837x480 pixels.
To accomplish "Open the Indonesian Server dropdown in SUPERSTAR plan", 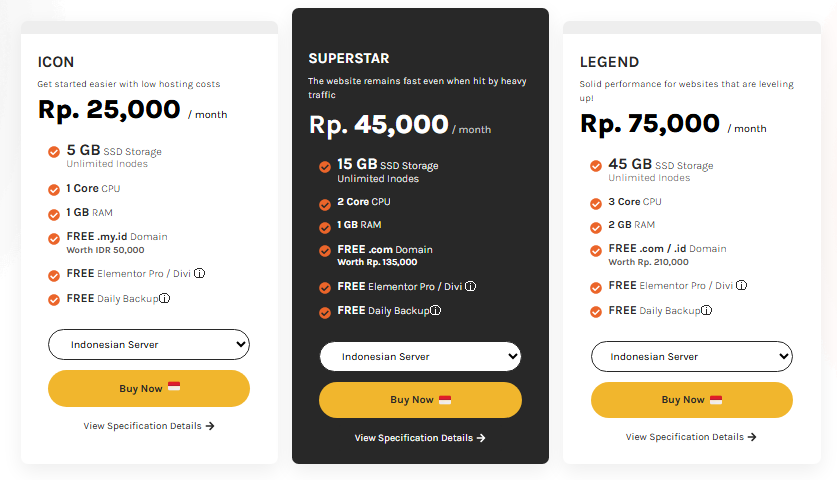I will (x=420, y=357).
